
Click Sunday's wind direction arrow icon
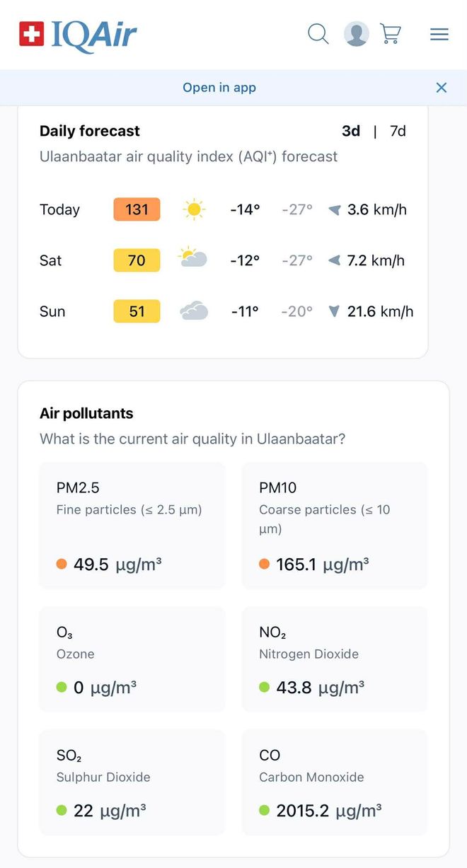click(334, 311)
